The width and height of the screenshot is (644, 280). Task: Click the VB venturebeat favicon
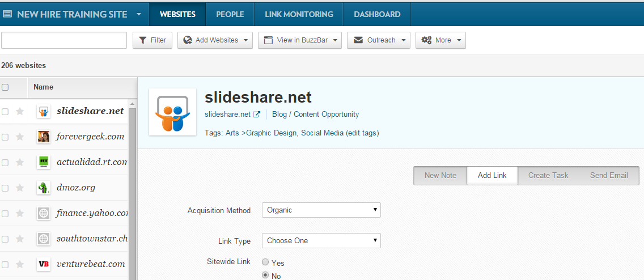(44, 264)
